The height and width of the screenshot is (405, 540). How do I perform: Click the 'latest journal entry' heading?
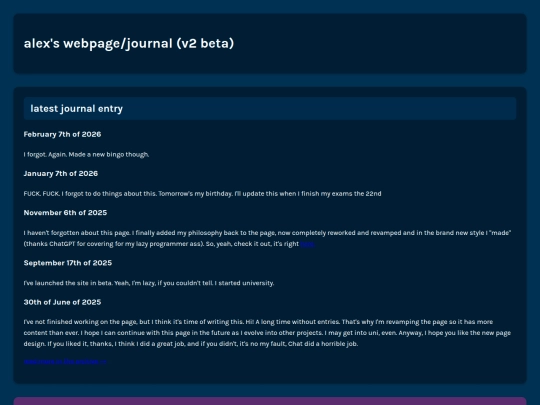pyautogui.click(x=76, y=108)
